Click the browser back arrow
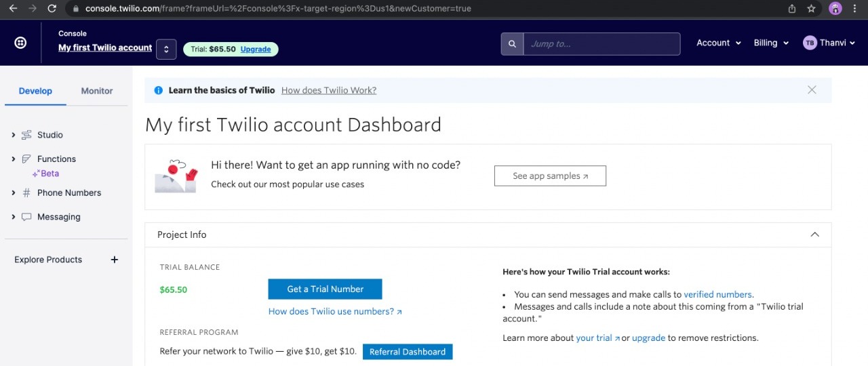868x366 pixels. [x=13, y=9]
